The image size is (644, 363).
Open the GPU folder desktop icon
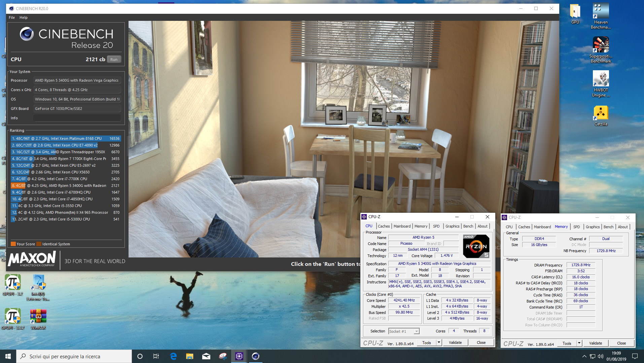(x=575, y=14)
